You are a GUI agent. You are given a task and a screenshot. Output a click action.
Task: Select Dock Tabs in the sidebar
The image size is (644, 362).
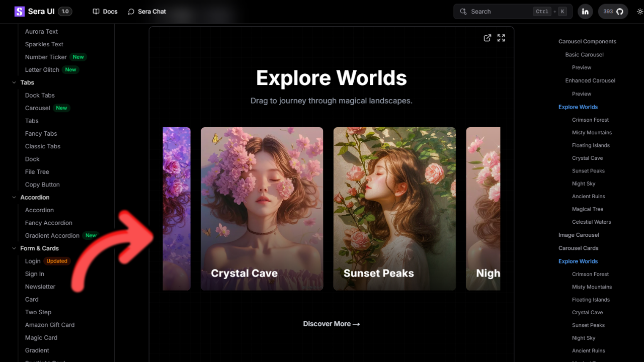click(x=40, y=96)
